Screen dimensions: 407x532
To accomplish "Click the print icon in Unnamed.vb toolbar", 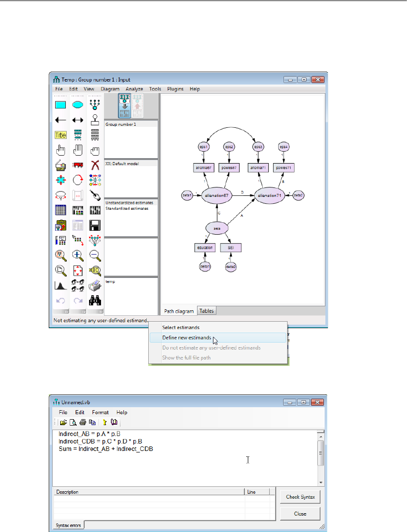I will [83, 423].
